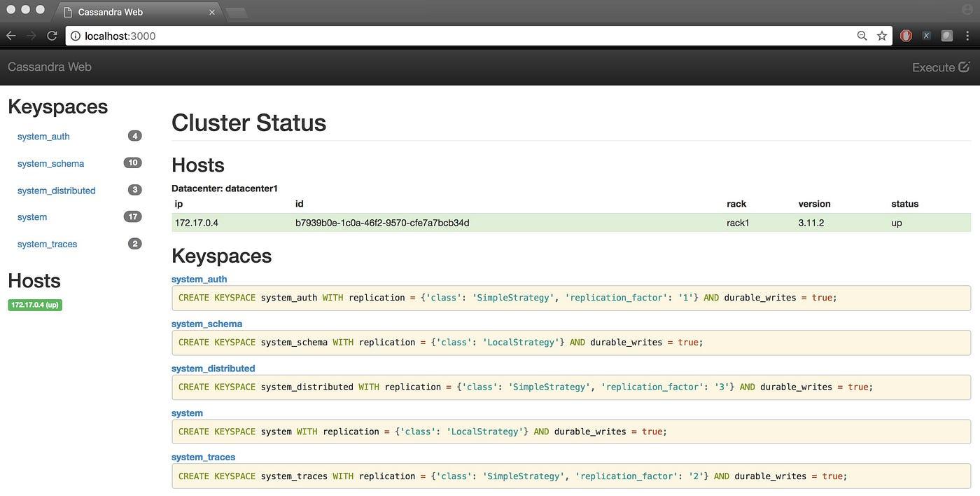980x496 pixels.
Task: Close the Cassandra Web tab
Action: point(213,12)
